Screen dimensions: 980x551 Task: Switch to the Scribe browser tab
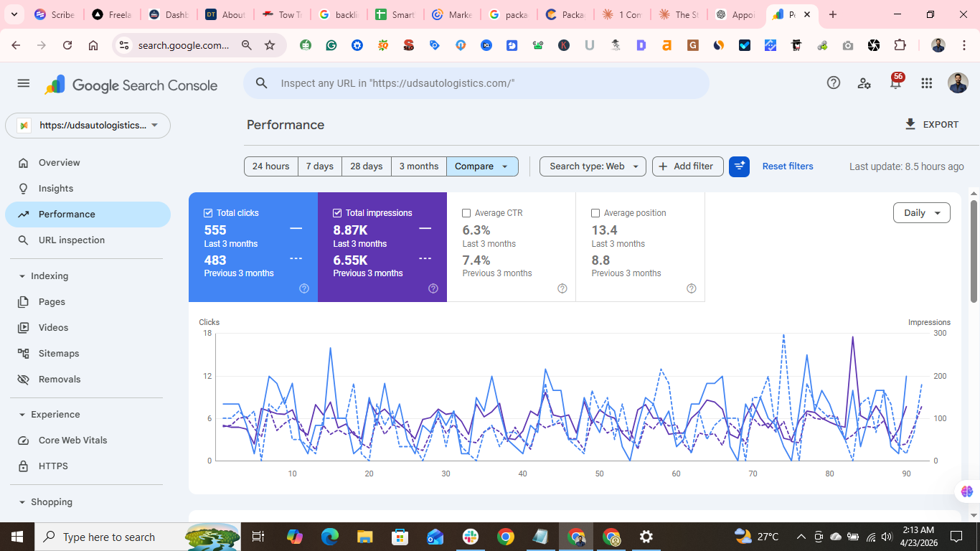[54, 14]
